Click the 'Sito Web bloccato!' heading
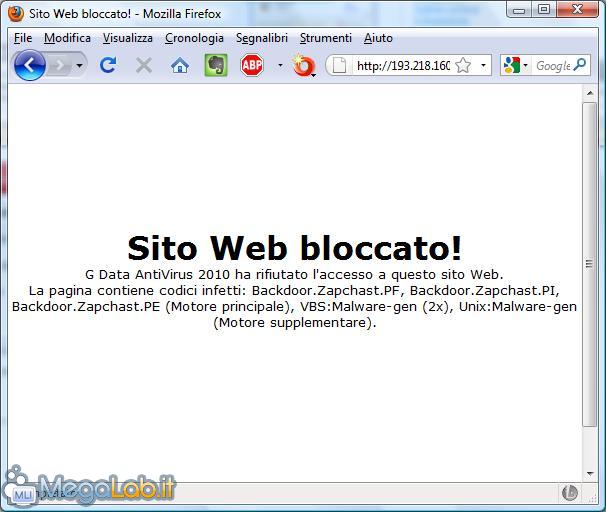This screenshot has height=512, width=606. (x=294, y=248)
